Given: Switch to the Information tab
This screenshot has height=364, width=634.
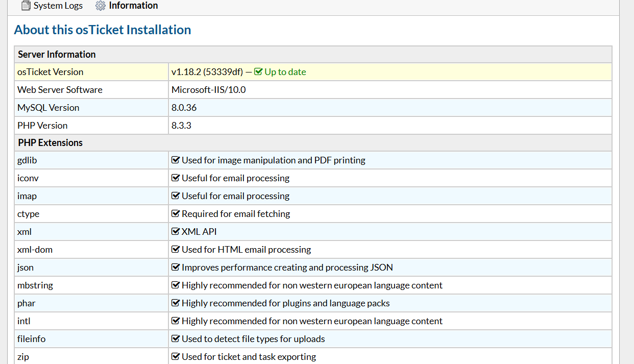Looking at the screenshot, I should click(x=133, y=6).
